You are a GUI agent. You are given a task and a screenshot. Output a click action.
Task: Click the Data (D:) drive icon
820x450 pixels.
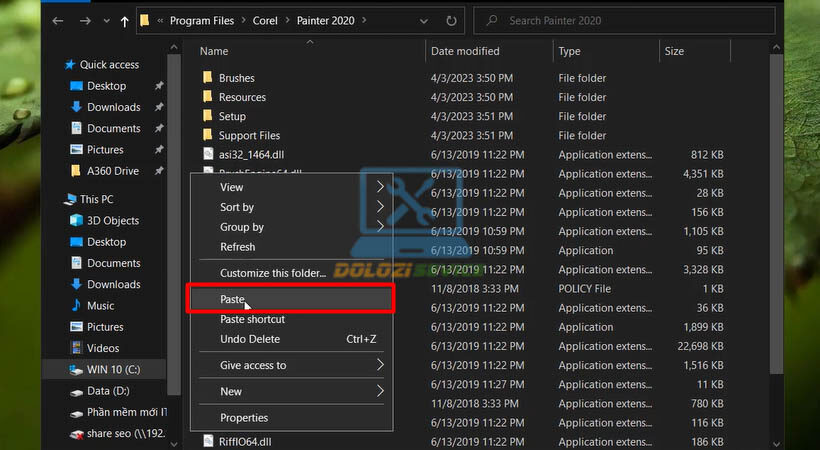[x=76, y=391]
